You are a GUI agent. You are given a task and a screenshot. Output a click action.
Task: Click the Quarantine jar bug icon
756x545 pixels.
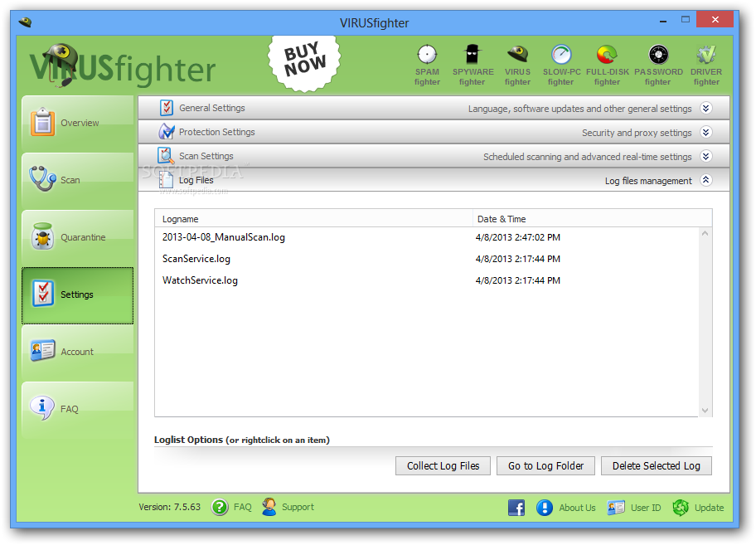(x=42, y=236)
